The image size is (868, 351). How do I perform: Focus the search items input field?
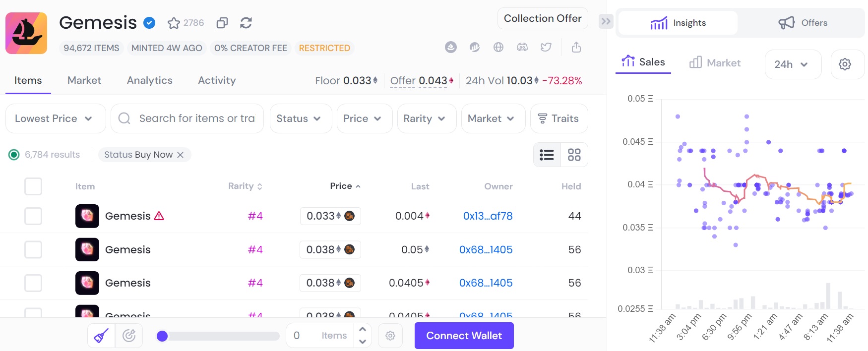[x=196, y=118]
